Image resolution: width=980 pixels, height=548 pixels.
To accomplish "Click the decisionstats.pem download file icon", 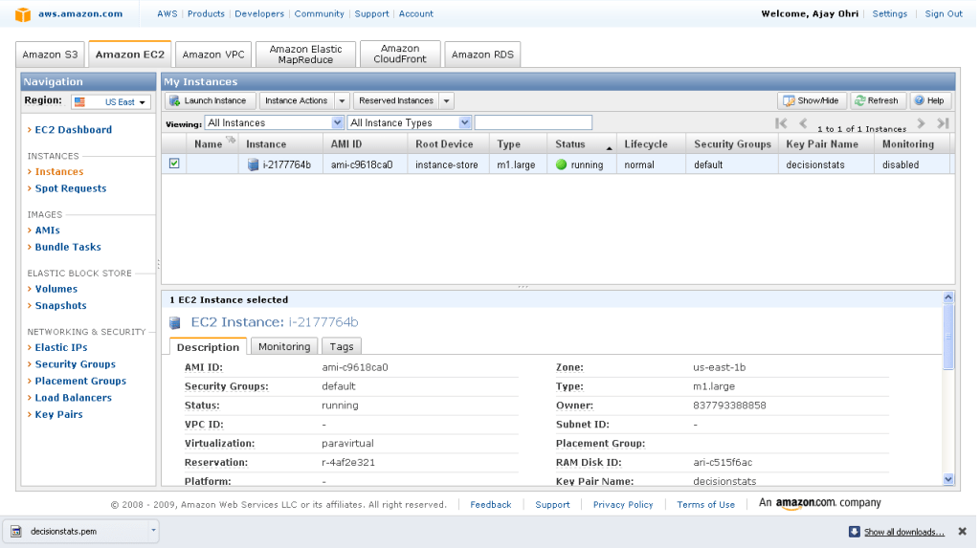I will [x=16, y=532].
